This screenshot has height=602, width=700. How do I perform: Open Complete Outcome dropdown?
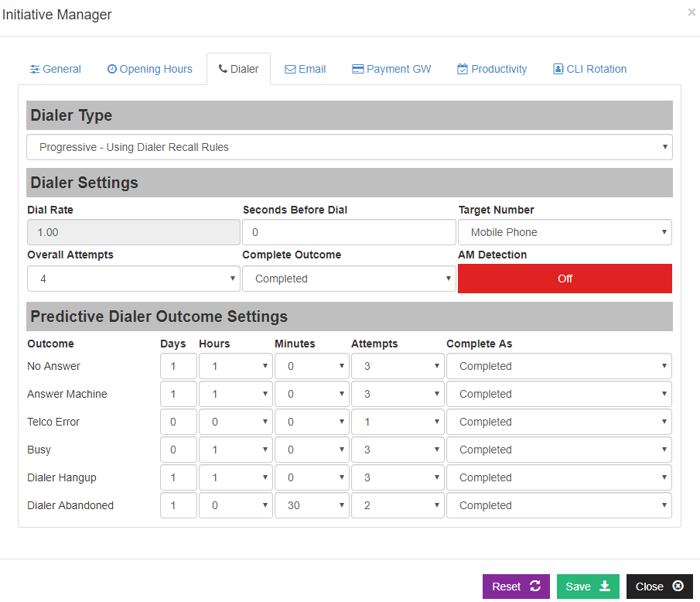[349, 279]
